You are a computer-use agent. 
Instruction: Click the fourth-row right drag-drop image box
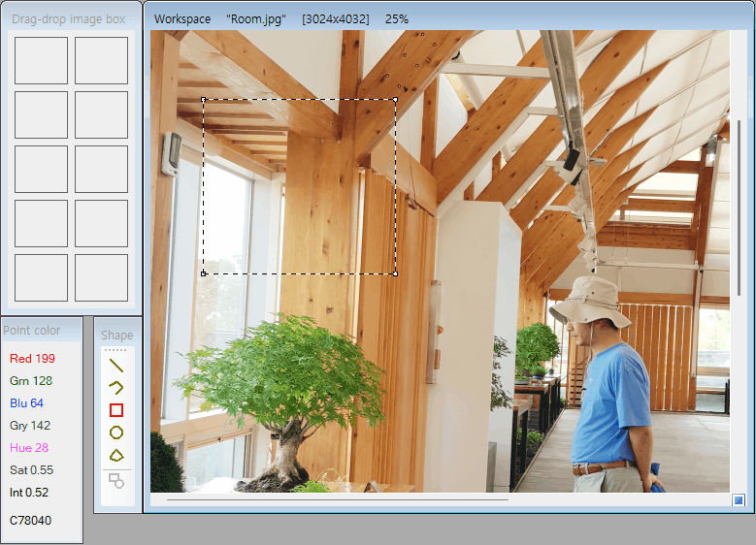click(x=101, y=224)
